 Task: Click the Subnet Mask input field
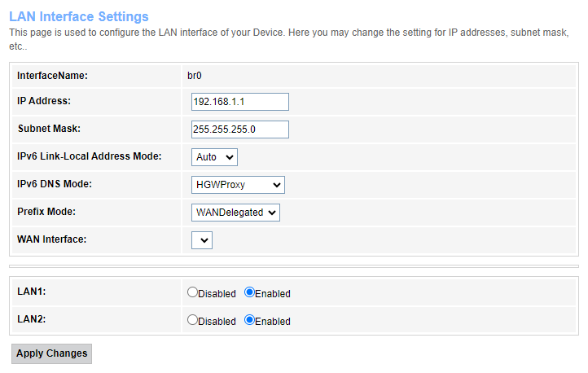tap(240, 129)
